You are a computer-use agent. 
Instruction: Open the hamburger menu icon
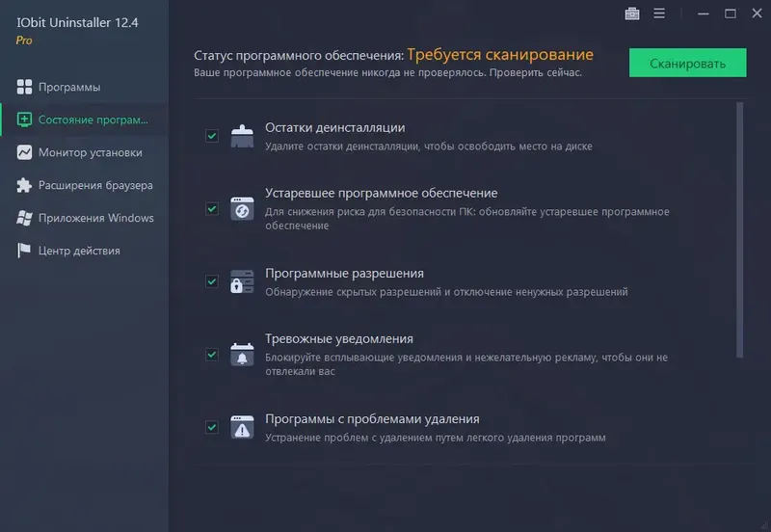659,13
